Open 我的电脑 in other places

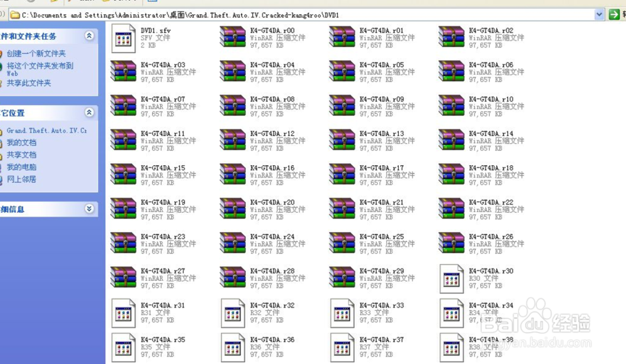[x=21, y=167]
